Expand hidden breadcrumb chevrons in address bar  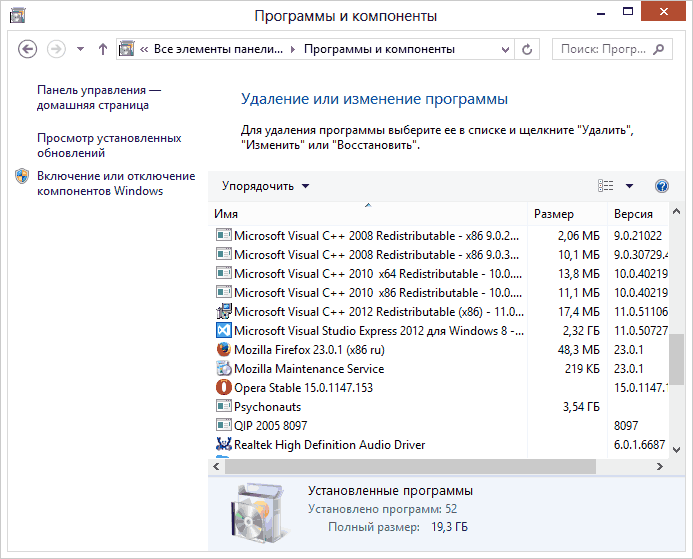(x=144, y=49)
